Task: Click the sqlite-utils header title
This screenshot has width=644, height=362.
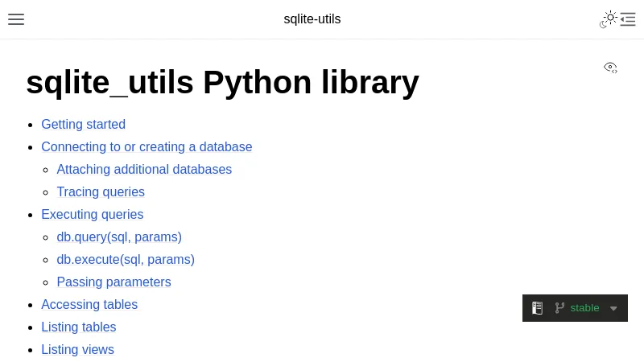Action: pos(312,19)
